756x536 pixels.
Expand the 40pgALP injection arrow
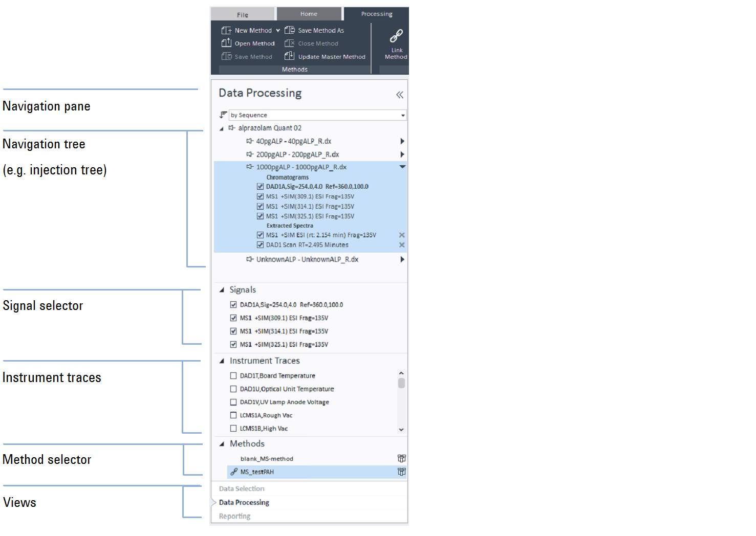pos(402,141)
